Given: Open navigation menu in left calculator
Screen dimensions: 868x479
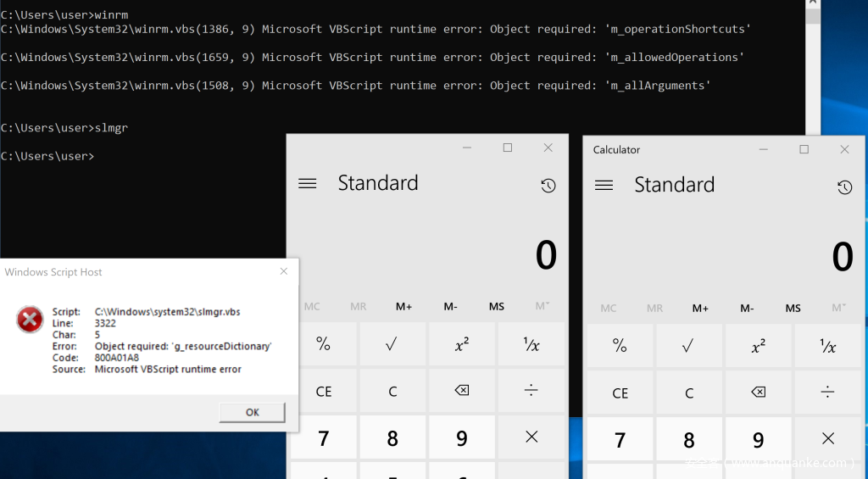Looking at the screenshot, I should click(x=308, y=183).
